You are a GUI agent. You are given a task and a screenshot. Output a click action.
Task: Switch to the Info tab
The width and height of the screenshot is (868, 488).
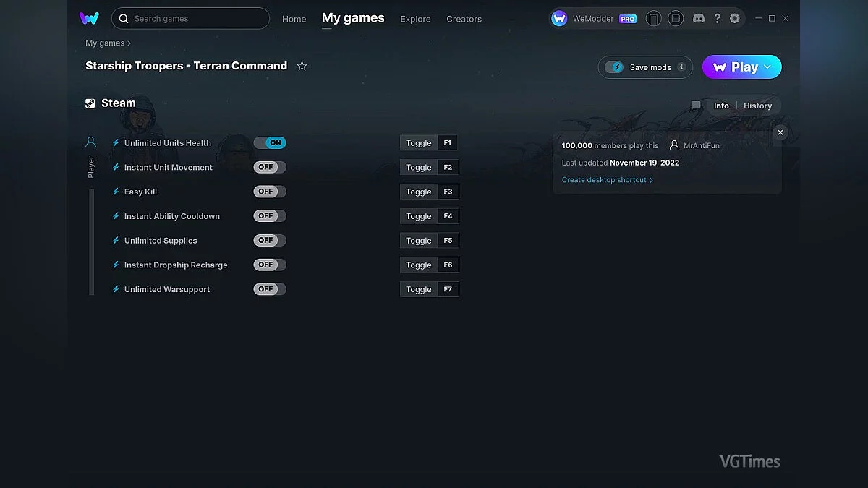(721, 106)
